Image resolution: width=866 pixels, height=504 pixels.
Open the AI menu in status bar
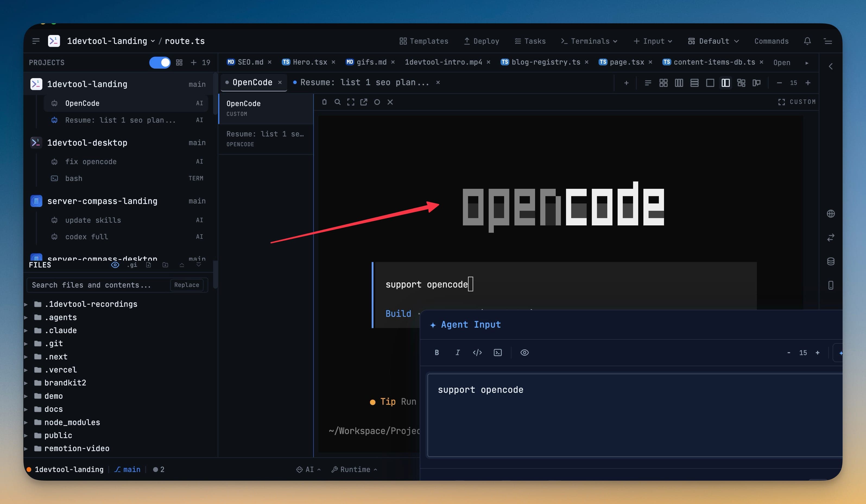tap(308, 469)
